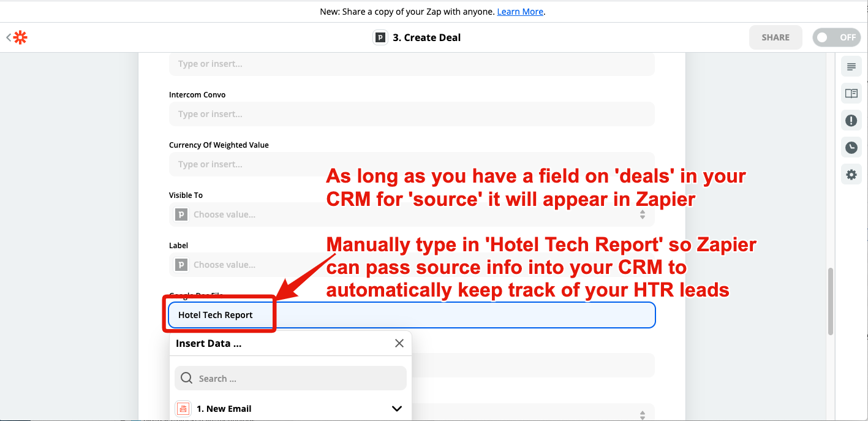Open the Visible To dropdown

pyautogui.click(x=412, y=214)
